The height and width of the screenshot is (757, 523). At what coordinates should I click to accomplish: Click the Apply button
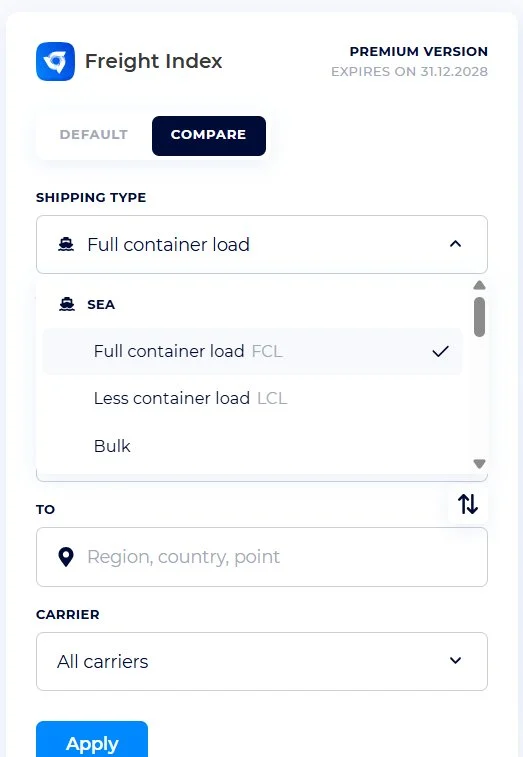coord(92,741)
